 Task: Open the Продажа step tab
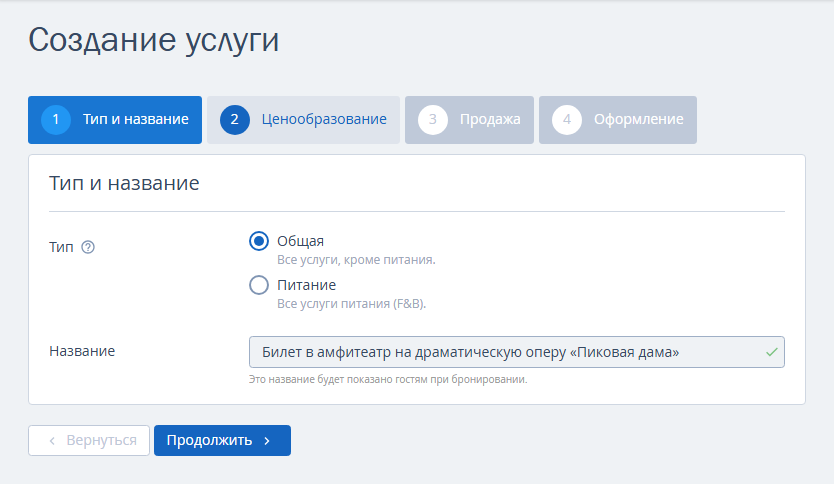[x=469, y=120]
